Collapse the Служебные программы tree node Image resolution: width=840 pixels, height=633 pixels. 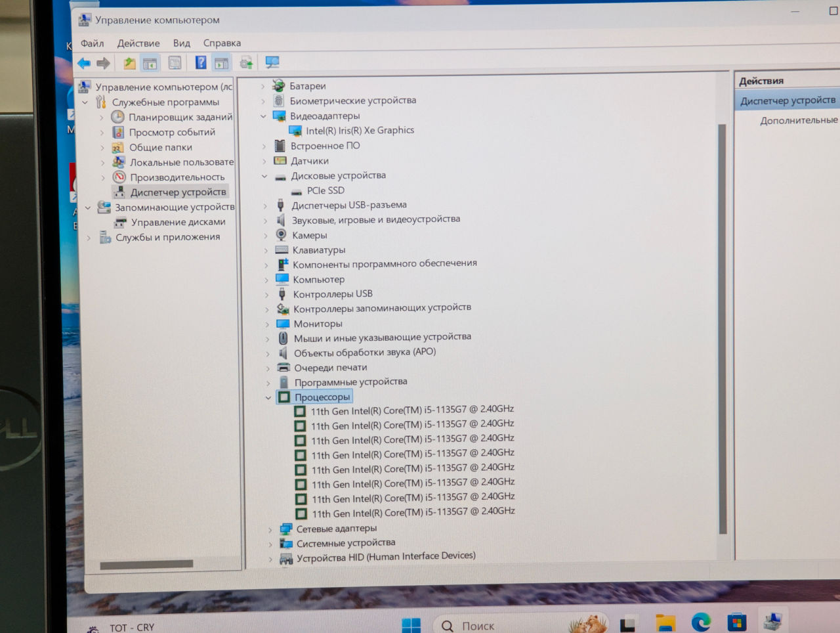[x=85, y=102]
